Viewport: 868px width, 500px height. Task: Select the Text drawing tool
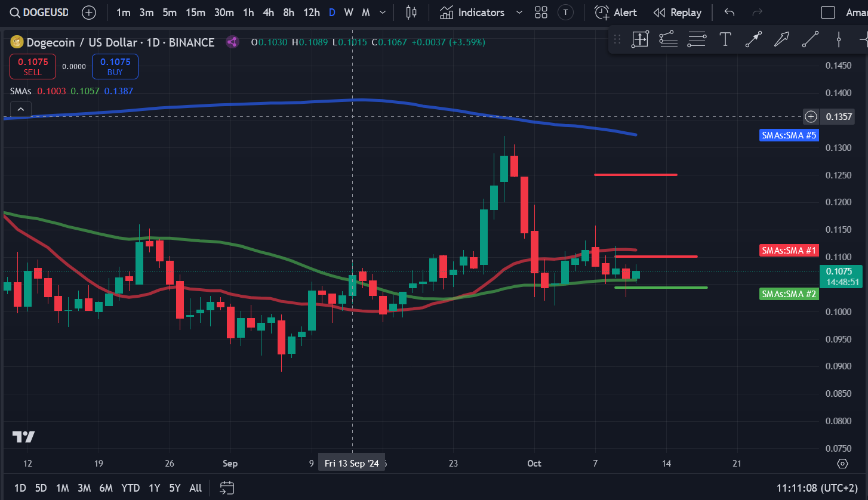click(725, 40)
